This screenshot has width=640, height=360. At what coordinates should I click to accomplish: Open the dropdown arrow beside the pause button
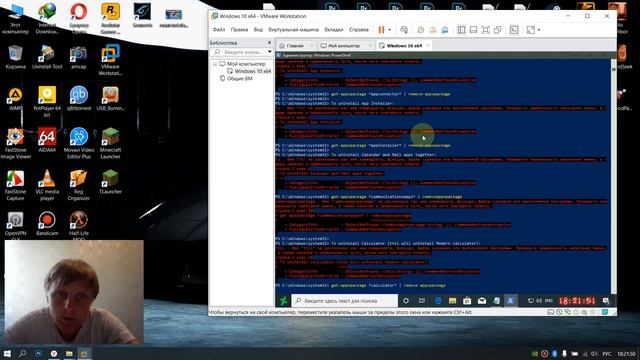389,30
